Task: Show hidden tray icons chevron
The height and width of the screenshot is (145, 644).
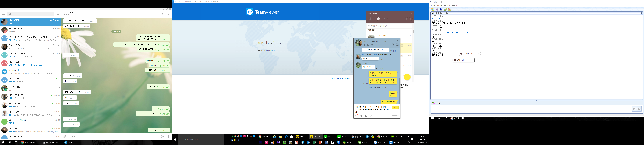Action: click(405, 139)
